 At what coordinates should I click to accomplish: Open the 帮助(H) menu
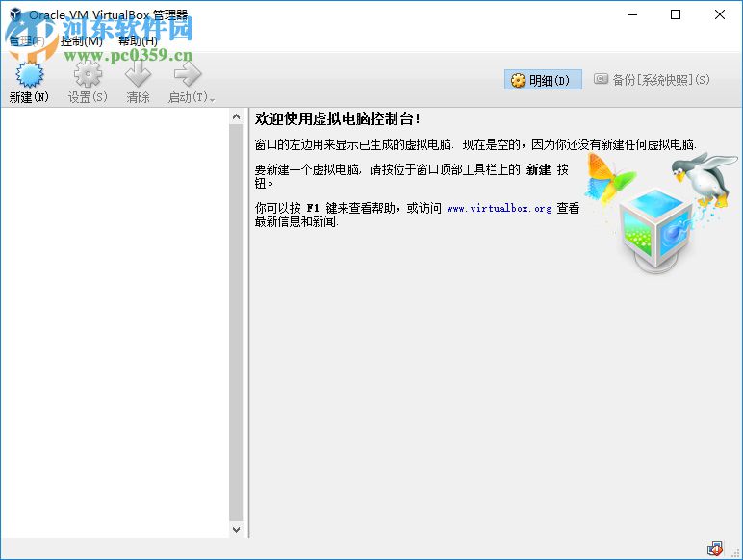tap(138, 41)
